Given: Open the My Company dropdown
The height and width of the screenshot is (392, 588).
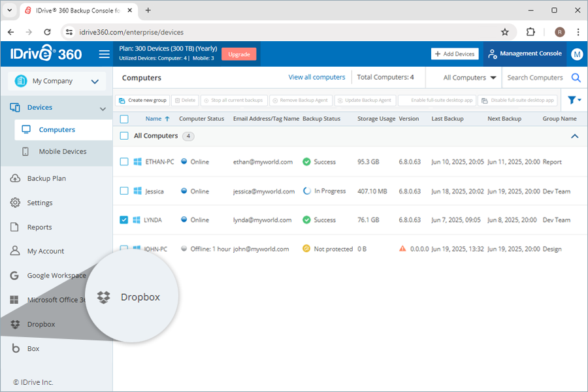Looking at the screenshot, I should tap(56, 81).
